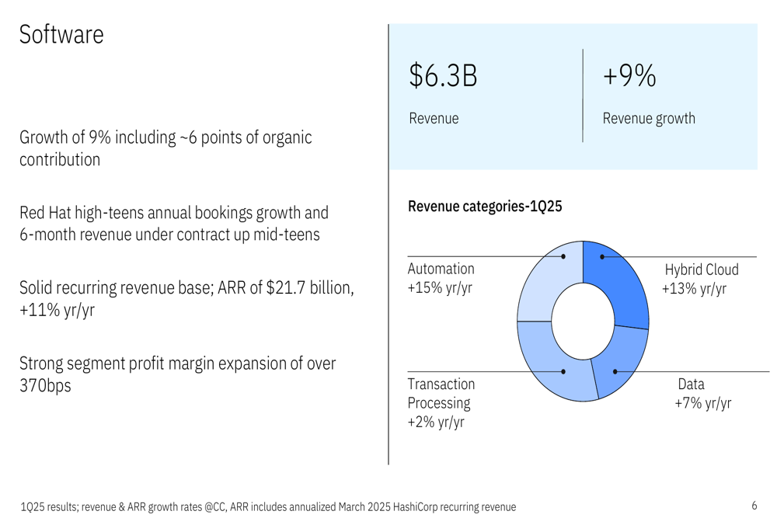Click the 1Q25 results footnote

pos(268,506)
